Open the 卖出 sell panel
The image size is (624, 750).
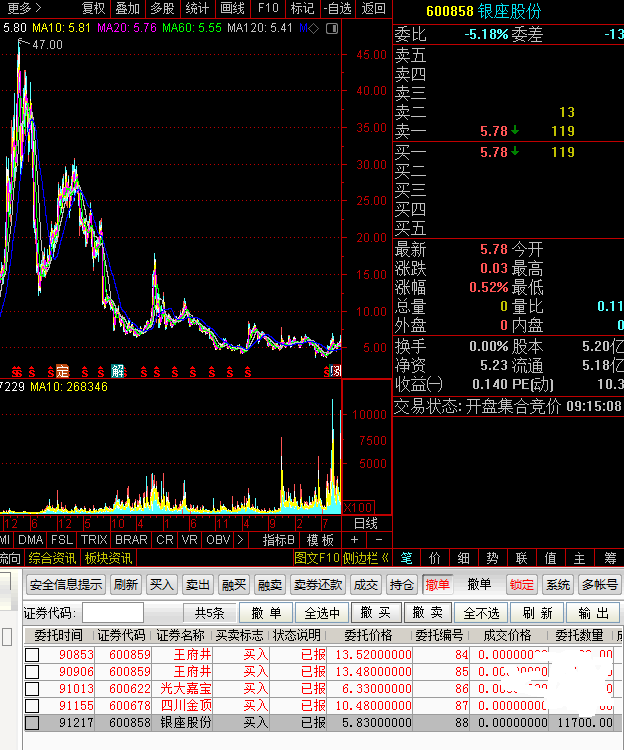click(198, 585)
